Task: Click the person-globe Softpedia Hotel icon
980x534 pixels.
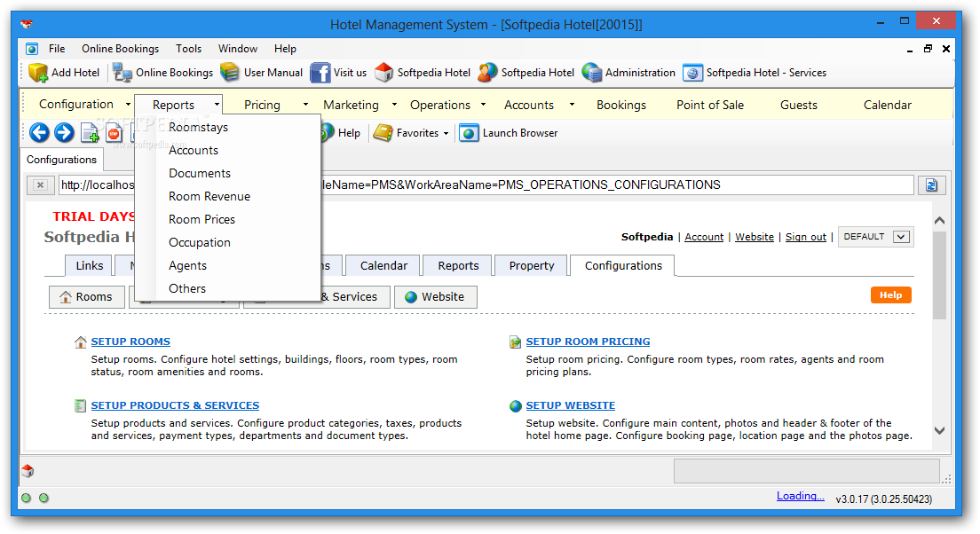Action: [487, 73]
